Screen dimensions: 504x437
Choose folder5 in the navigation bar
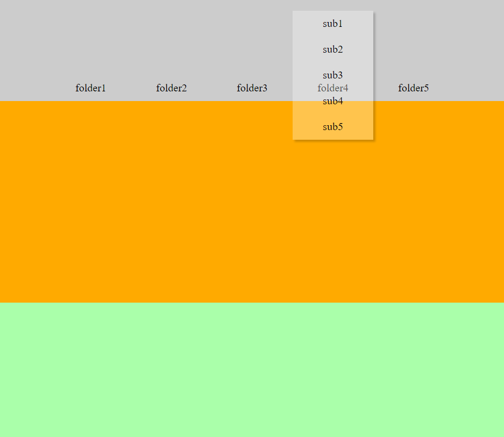(413, 88)
